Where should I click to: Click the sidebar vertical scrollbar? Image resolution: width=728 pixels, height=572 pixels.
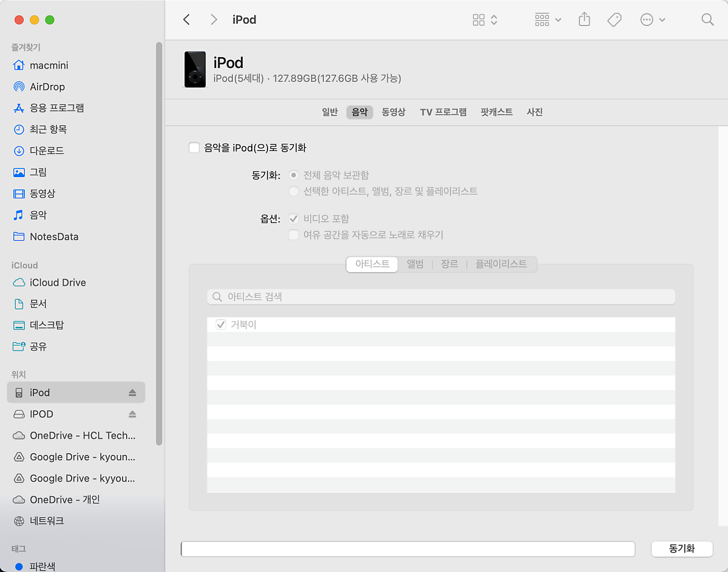coord(159,243)
